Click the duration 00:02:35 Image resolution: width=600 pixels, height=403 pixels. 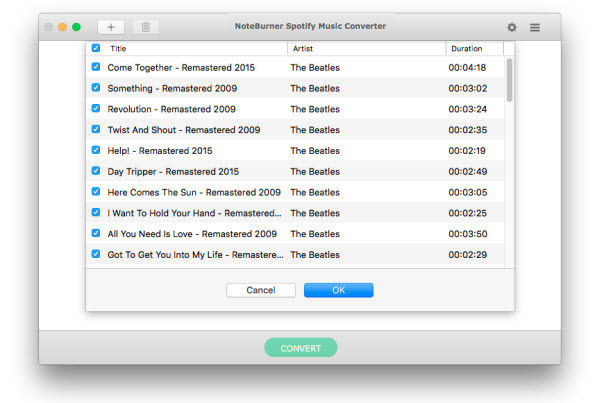468,130
